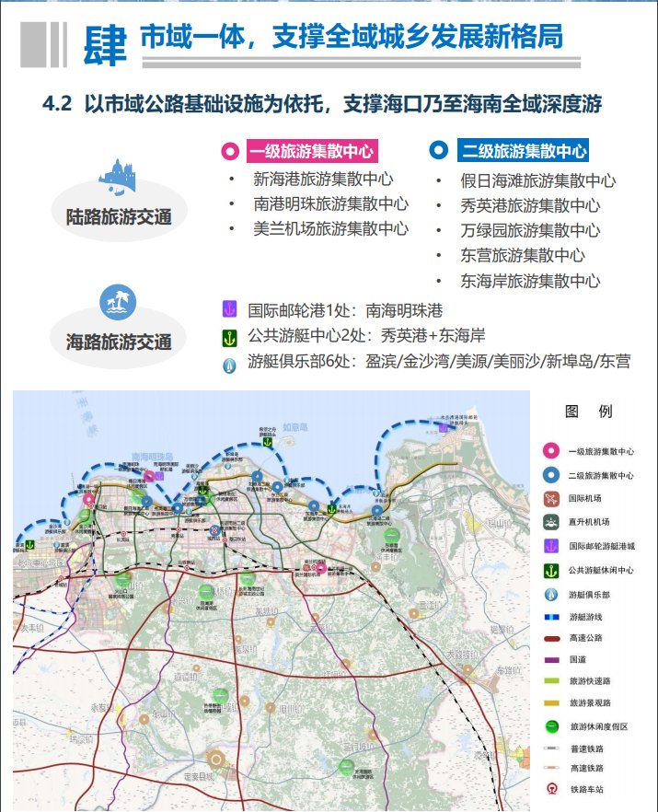Click the purple cruise port legend icon
This screenshot has width=658, height=812.
551,547
